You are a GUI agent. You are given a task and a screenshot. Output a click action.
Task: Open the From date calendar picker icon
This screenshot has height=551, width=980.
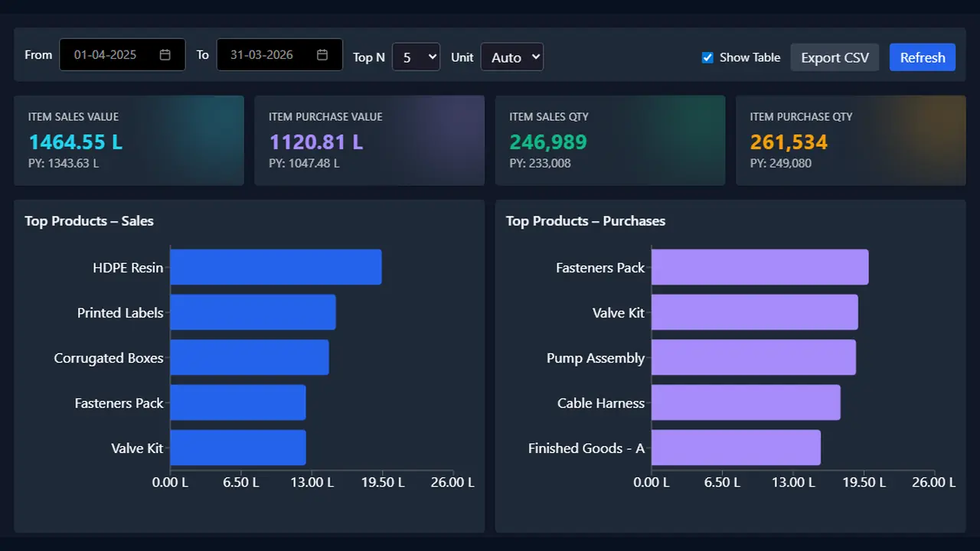[165, 55]
